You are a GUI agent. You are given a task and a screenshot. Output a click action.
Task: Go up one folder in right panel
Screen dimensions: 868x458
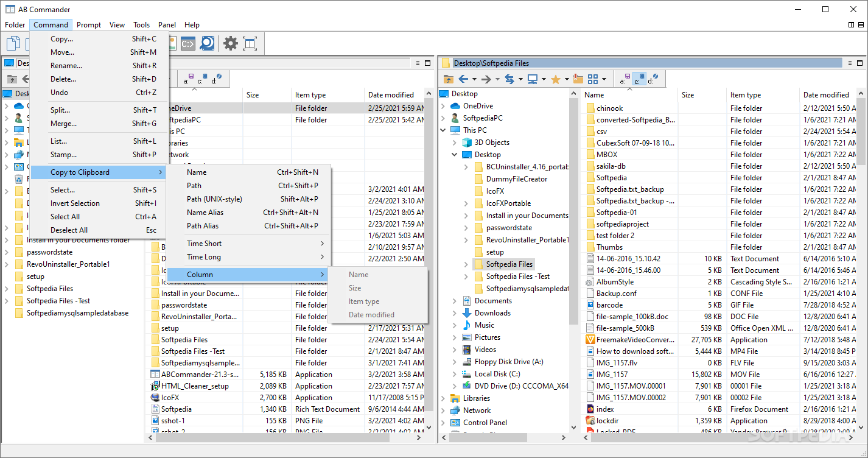pyautogui.click(x=448, y=79)
